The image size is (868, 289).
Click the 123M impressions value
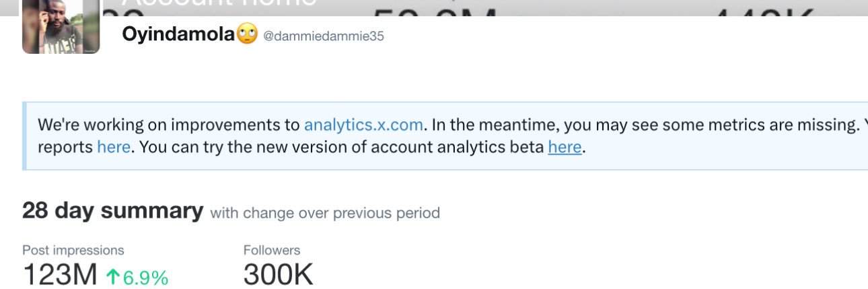(x=60, y=276)
